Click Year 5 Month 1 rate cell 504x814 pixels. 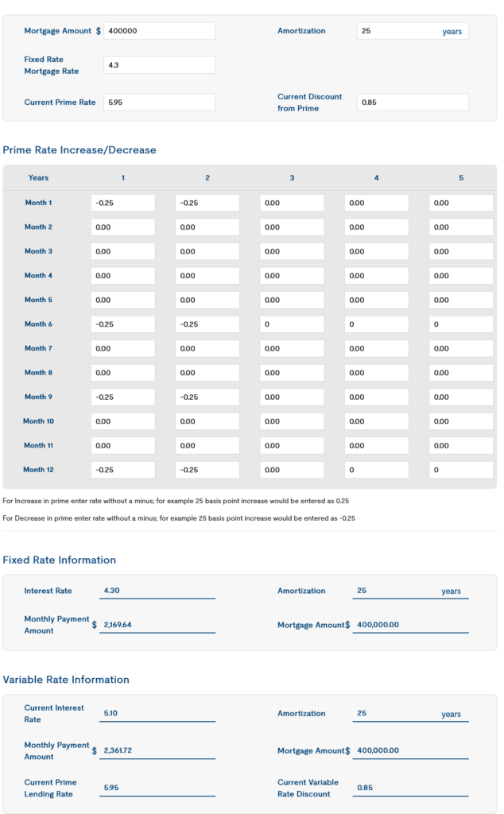pyautogui.click(x=461, y=203)
